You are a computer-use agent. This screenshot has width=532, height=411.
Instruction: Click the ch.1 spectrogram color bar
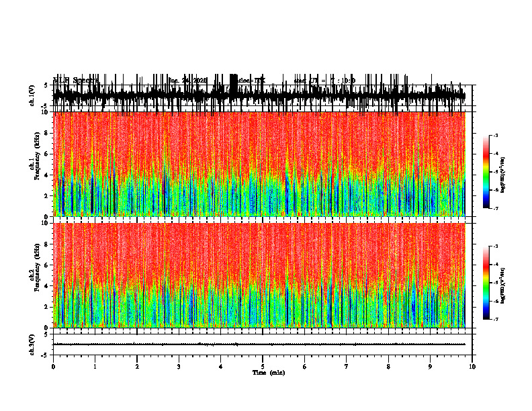(486, 172)
